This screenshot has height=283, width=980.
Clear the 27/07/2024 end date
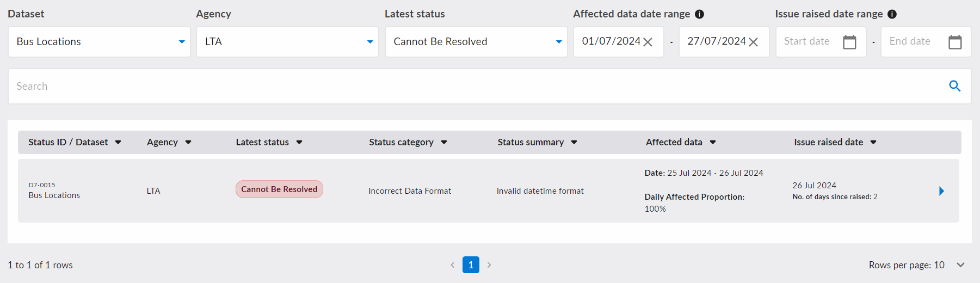click(753, 42)
